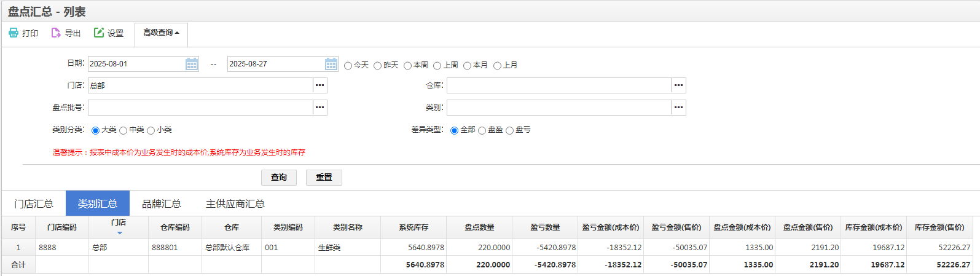
Task: Select the 本月 date radio button
Action: click(468, 66)
